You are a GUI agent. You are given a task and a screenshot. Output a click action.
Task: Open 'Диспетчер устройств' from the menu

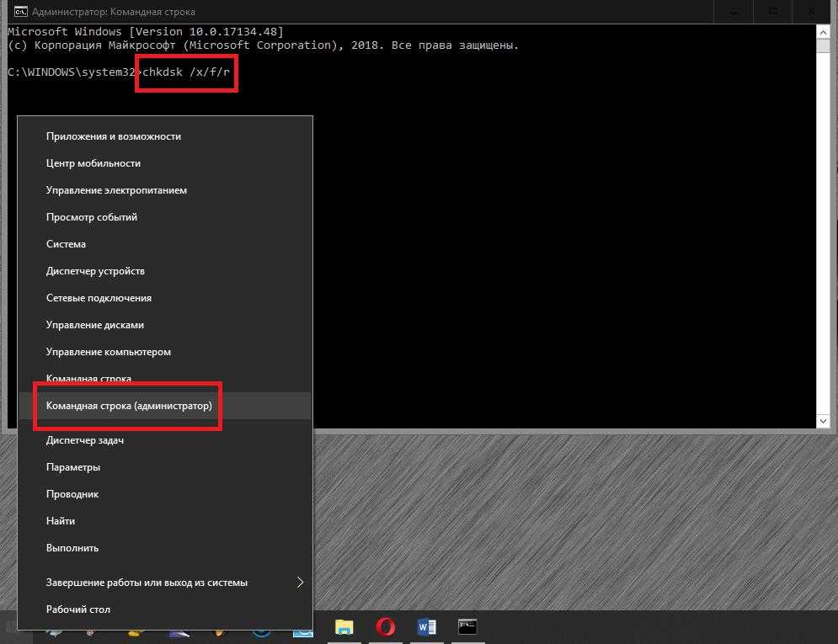click(x=95, y=271)
